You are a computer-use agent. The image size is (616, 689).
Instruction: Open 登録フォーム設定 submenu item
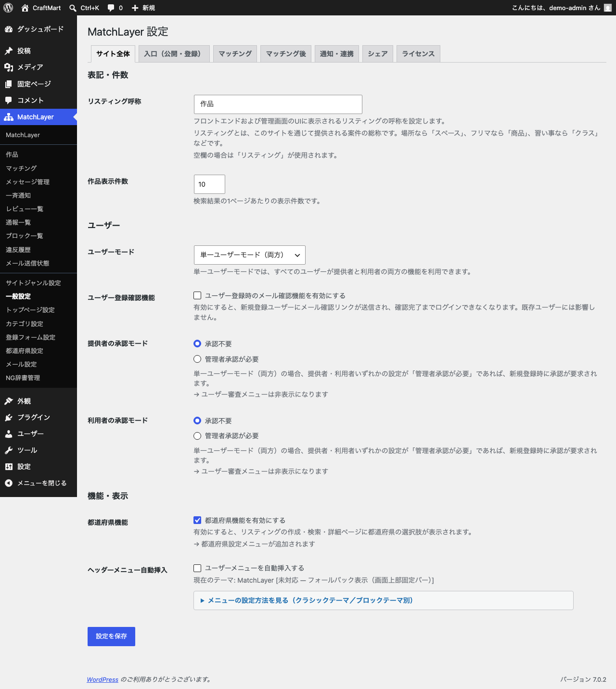[38, 337]
